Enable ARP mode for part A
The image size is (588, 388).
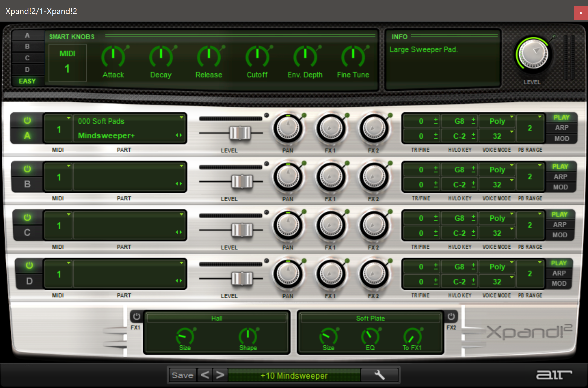pos(561,128)
